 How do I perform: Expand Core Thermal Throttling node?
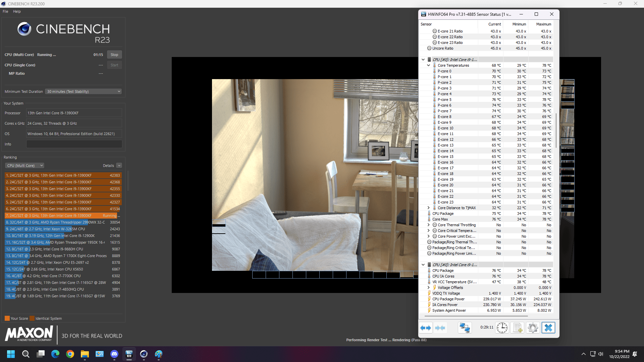click(428, 225)
